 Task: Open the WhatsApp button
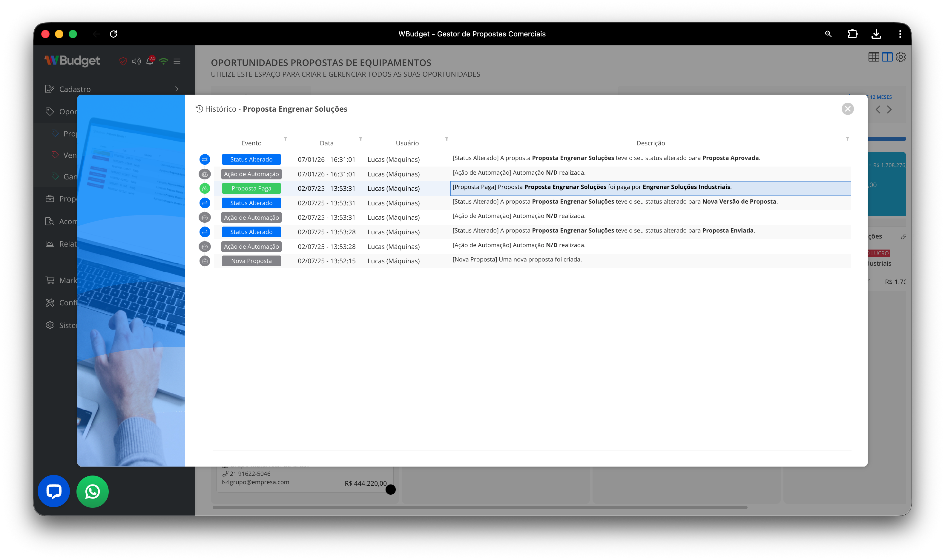point(93,491)
